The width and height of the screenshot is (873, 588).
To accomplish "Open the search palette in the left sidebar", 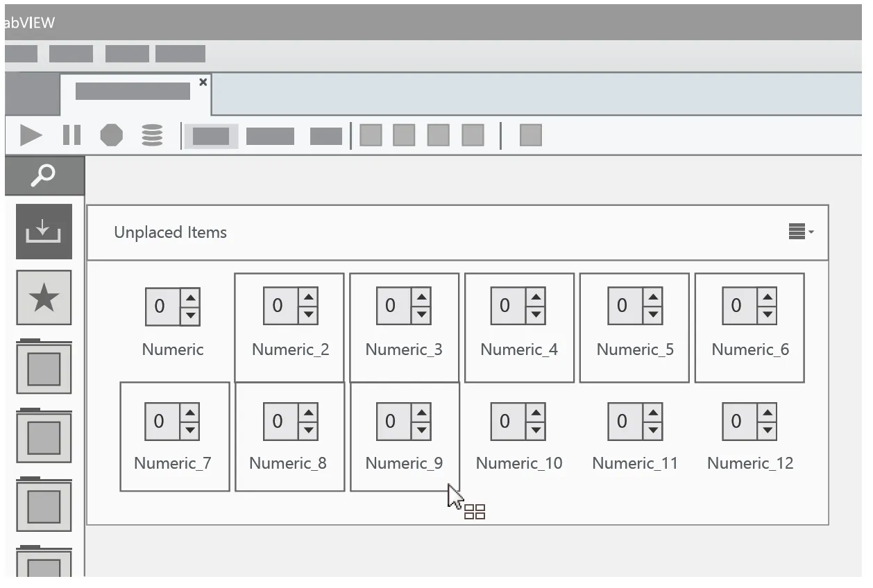I will (44, 175).
